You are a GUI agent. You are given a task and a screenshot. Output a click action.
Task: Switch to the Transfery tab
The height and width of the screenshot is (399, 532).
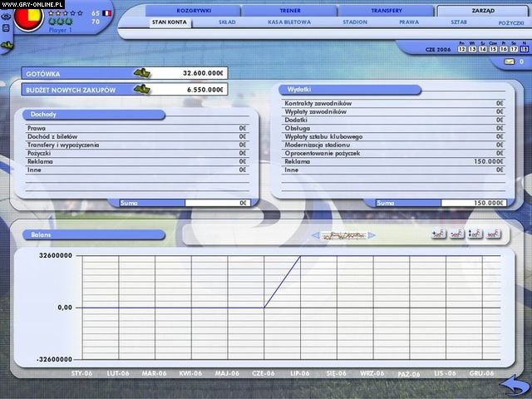[x=385, y=11]
